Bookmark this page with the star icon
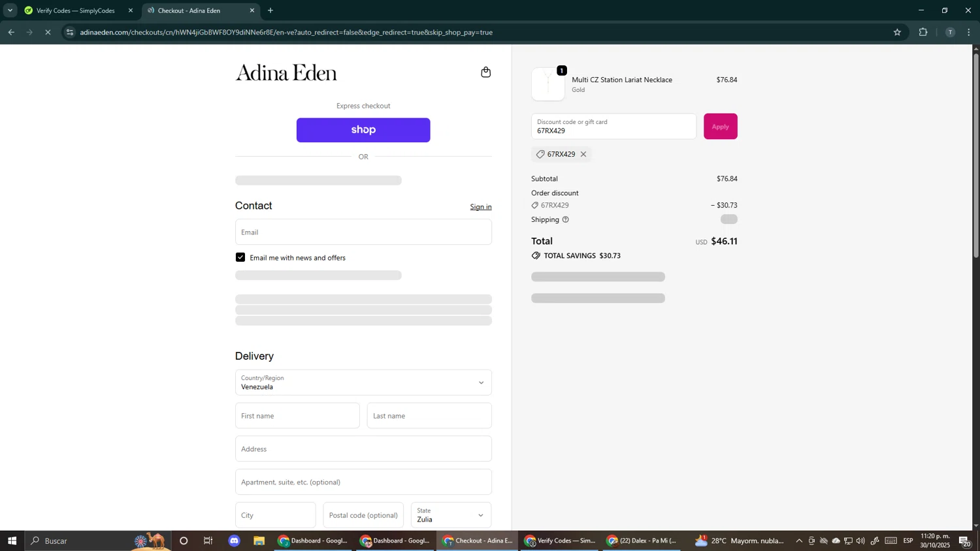Screen dimensions: 980x551 click(897, 32)
